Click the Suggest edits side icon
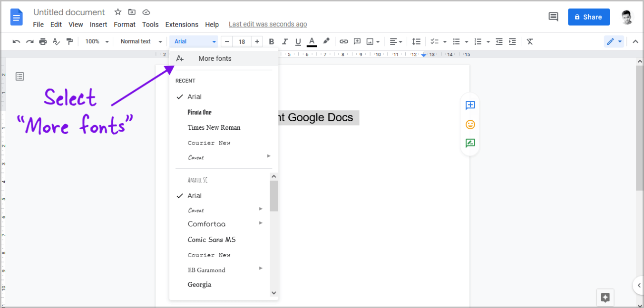 click(x=470, y=143)
